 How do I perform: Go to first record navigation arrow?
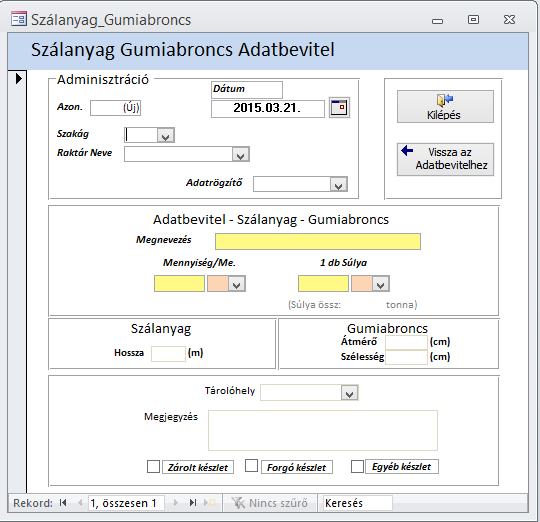63,503
